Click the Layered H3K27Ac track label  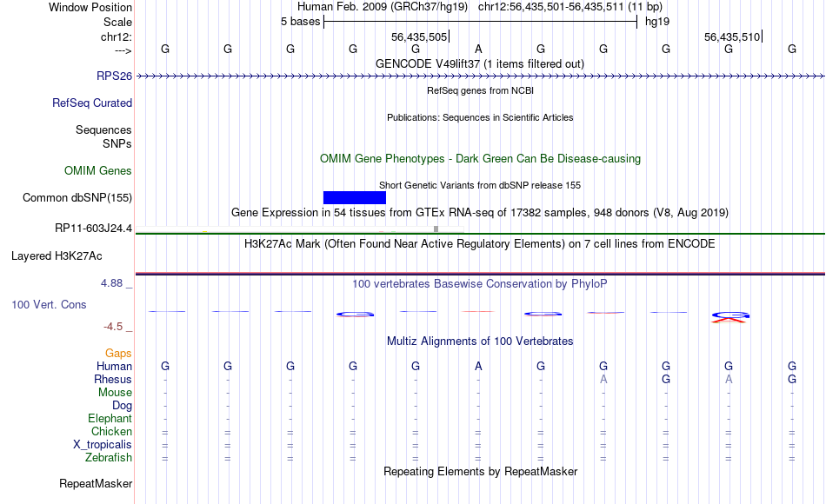click(57, 256)
